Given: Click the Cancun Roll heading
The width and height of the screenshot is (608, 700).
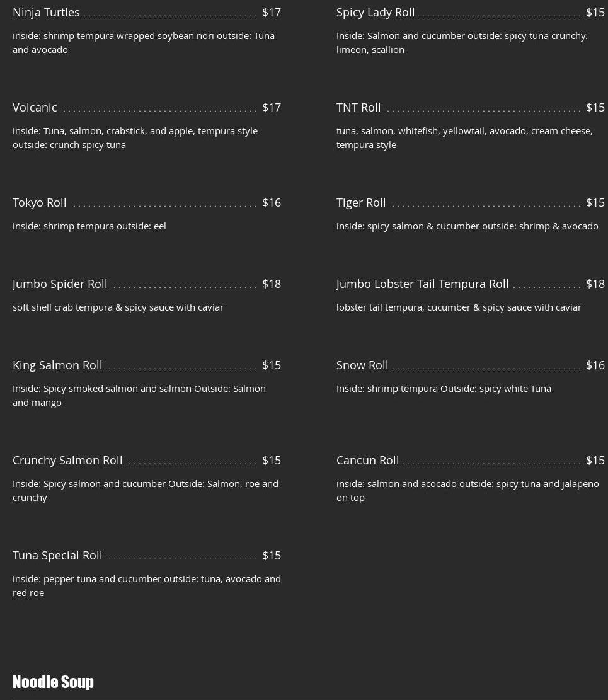Looking at the screenshot, I should click(367, 461).
